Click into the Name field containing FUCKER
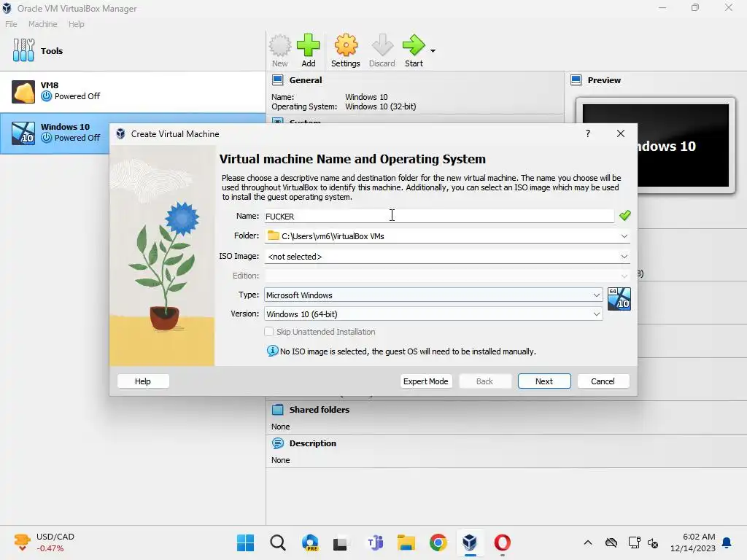This screenshot has width=747, height=560. click(438, 216)
